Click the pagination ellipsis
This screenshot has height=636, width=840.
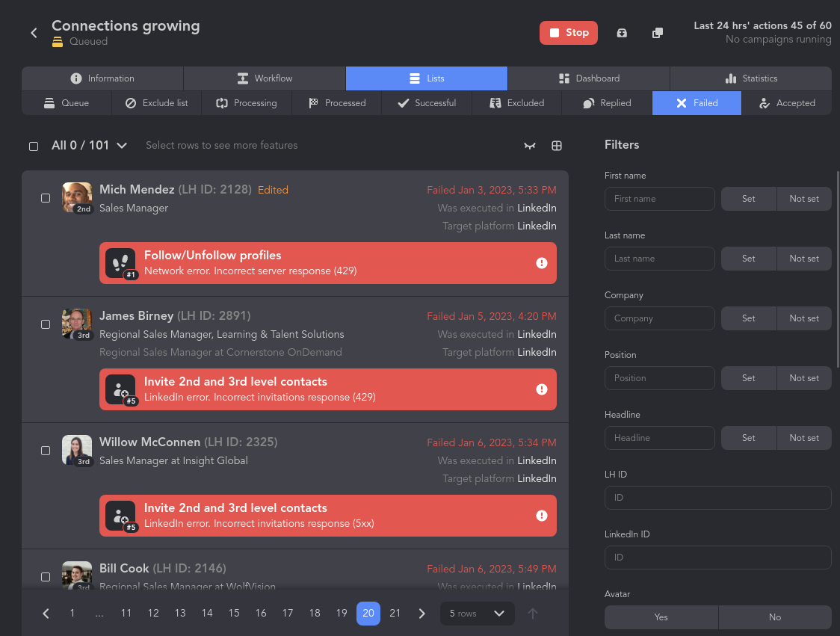pos(99,614)
